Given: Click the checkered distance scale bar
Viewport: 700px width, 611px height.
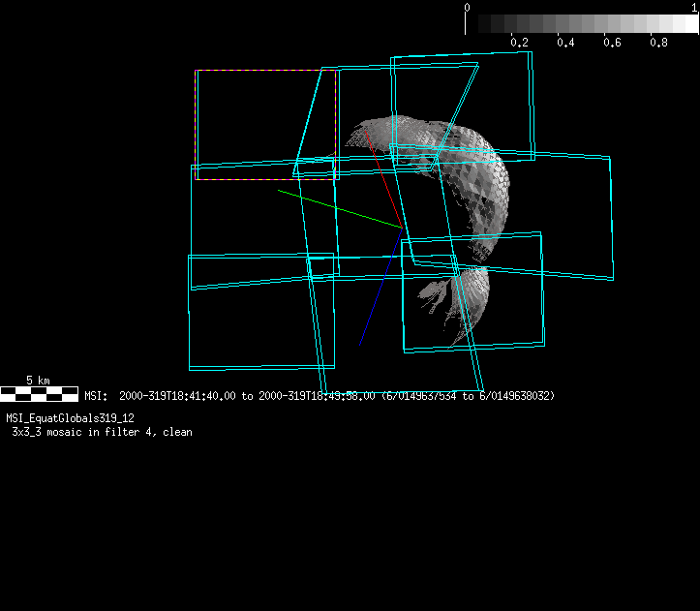Looking at the screenshot, I should (x=39, y=394).
